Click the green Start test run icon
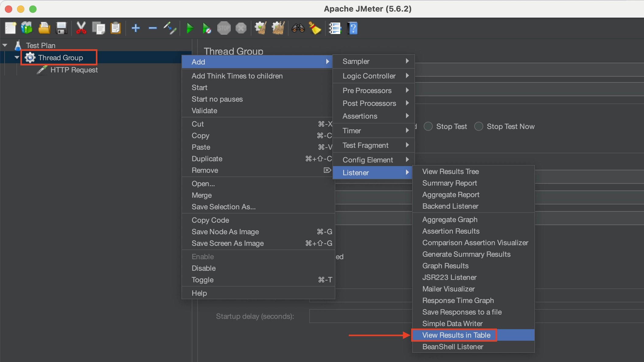This screenshot has width=644, height=362. [190, 29]
